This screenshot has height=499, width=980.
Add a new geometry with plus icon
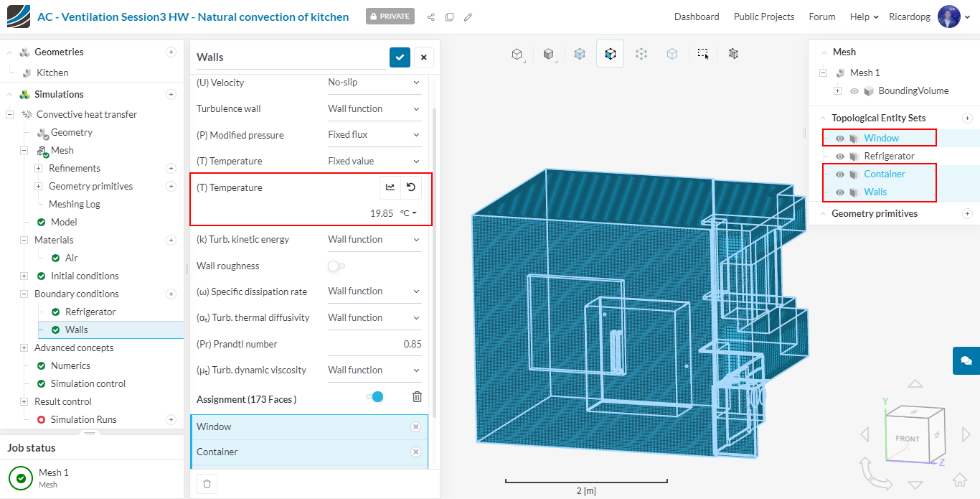pyautogui.click(x=171, y=52)
